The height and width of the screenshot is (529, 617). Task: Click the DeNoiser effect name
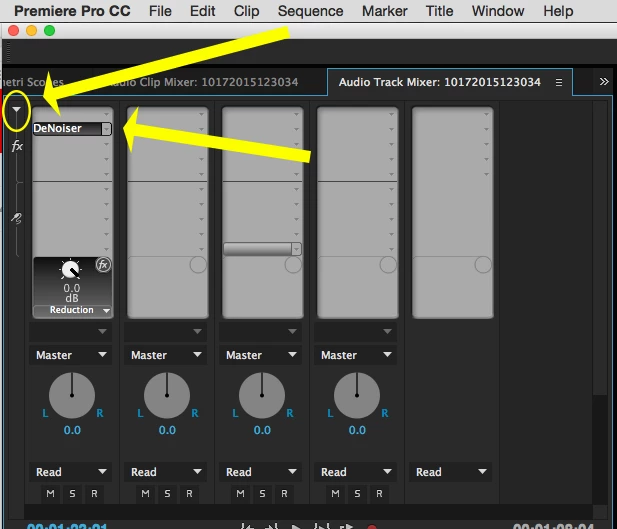coord(57,128)
